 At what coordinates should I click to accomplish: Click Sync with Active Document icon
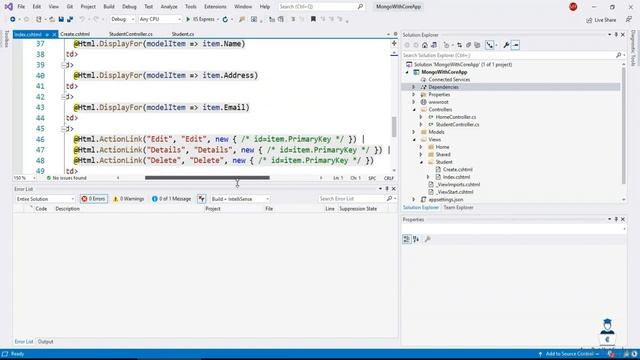click(460, 45)
